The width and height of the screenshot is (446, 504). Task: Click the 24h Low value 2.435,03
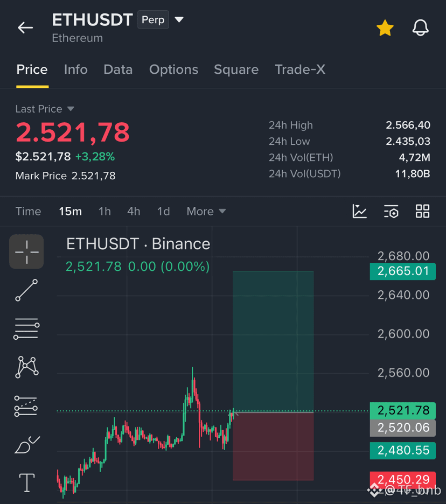click(408, 142)
